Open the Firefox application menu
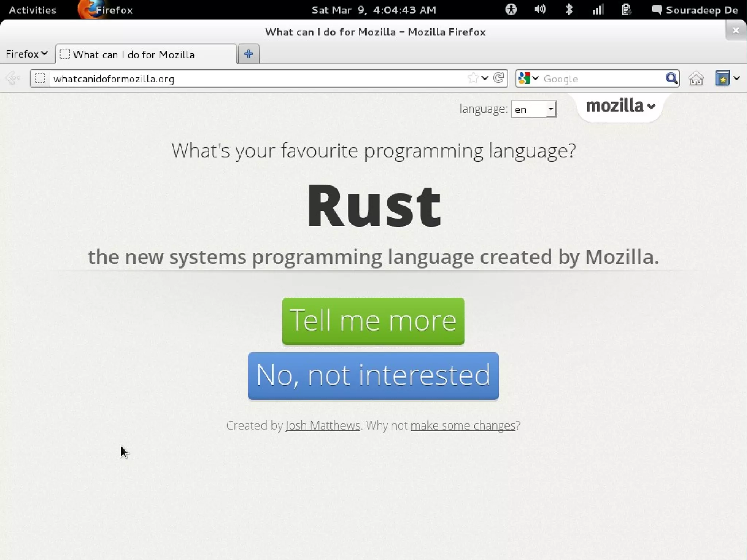Image resolution: width=747 pixels, height=560 pixels. (x=27, y=54)
